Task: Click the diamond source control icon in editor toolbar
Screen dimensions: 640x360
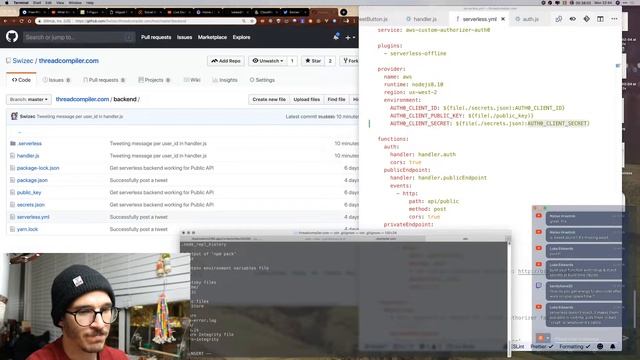Action: 587,19
